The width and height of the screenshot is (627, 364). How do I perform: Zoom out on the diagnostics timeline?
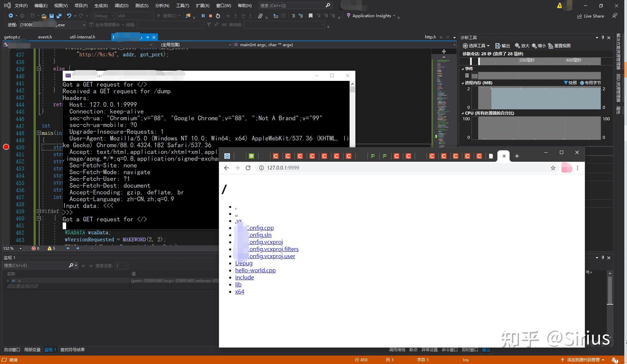539,46
